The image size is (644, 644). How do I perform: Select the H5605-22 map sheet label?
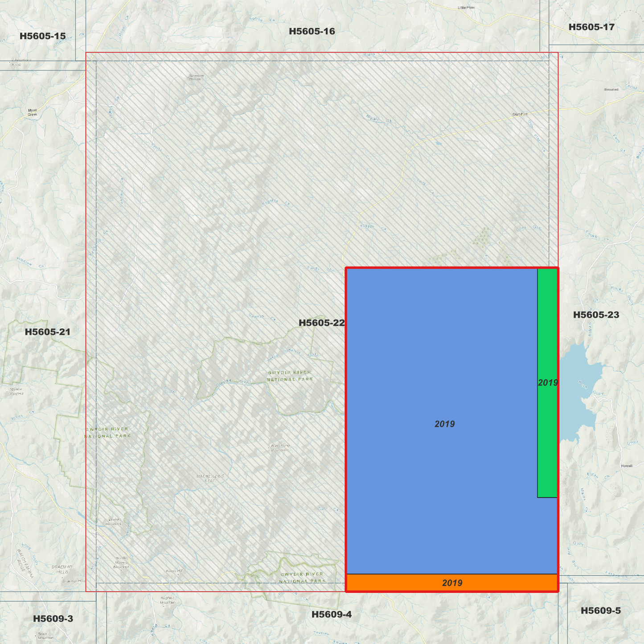322,322
